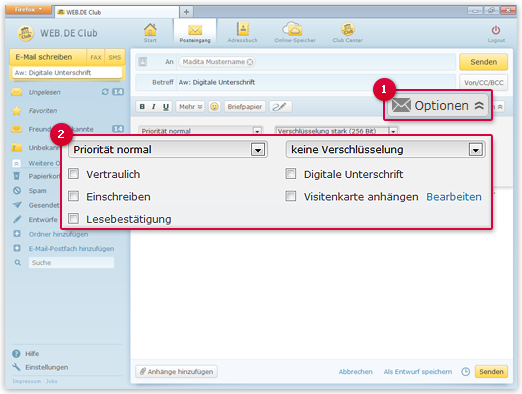Viewport: 522px width, 394px height.
Task: Check Visitenkarte anhängen
Action: [291, 196]
